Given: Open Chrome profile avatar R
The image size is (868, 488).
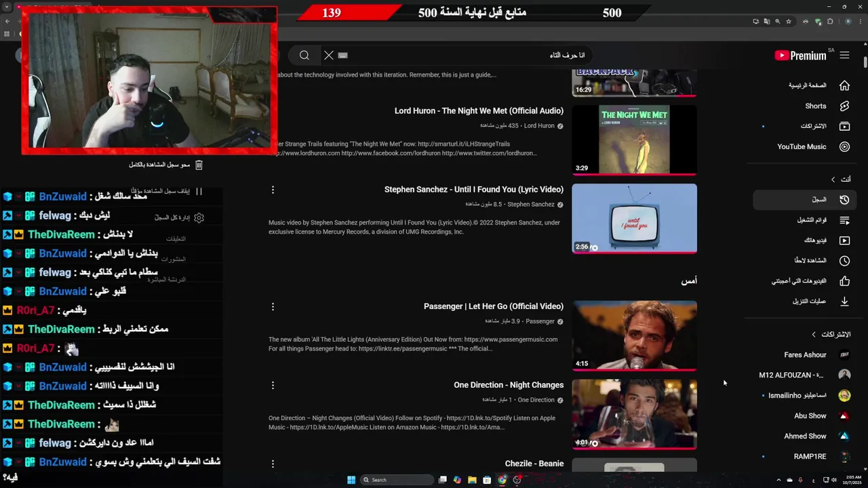Looking at the screenshot, I should [x=848, y=22].
